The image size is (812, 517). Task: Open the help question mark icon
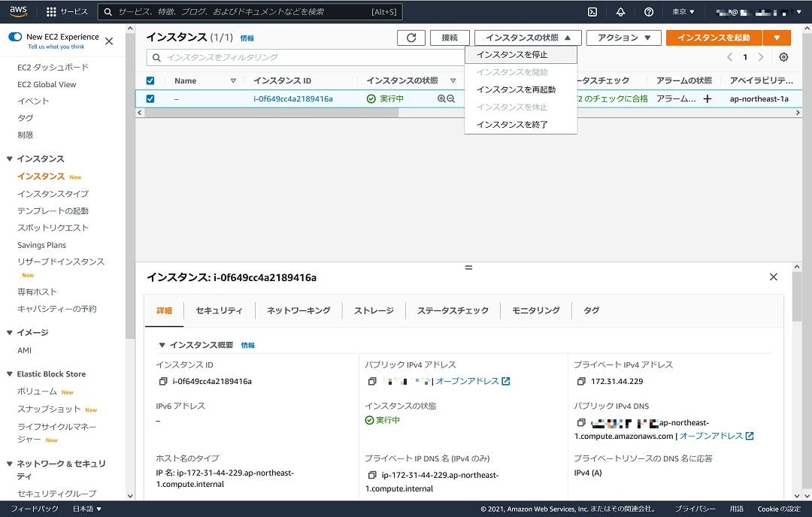pos(648,11)
